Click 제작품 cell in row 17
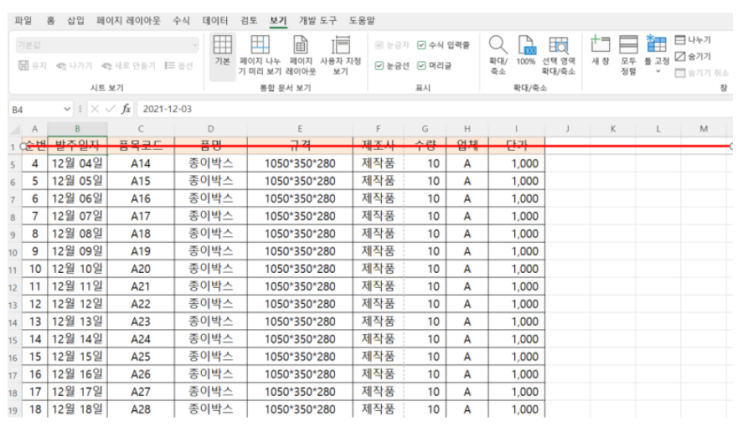The width and height of the screenshot is (743, 432). click(x=378, y=374)
